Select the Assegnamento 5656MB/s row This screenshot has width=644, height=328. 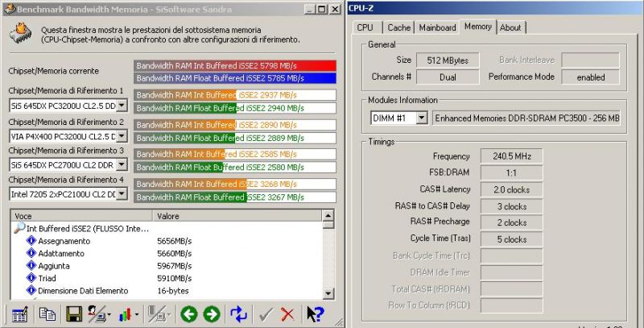pyautogui.click(x=167, y=241)
